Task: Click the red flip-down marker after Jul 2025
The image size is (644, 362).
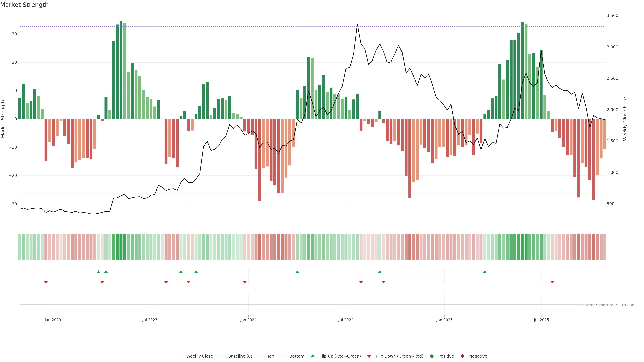Action: coord(552,282)
